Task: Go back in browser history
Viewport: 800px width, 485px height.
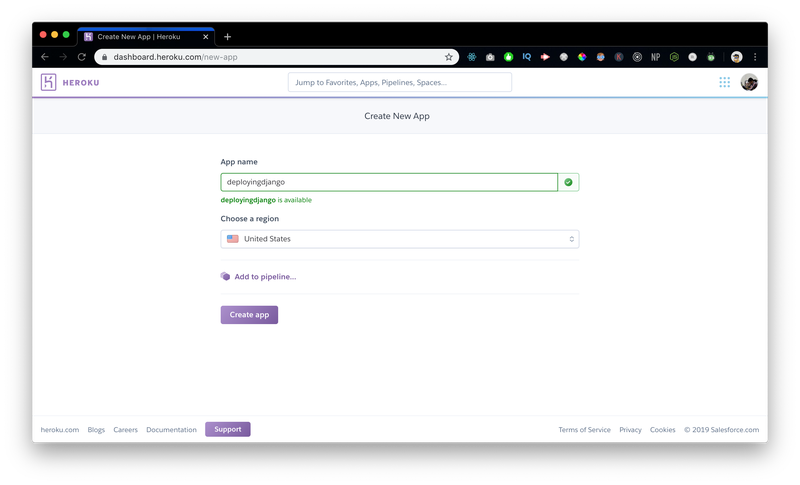Action: 45,57
